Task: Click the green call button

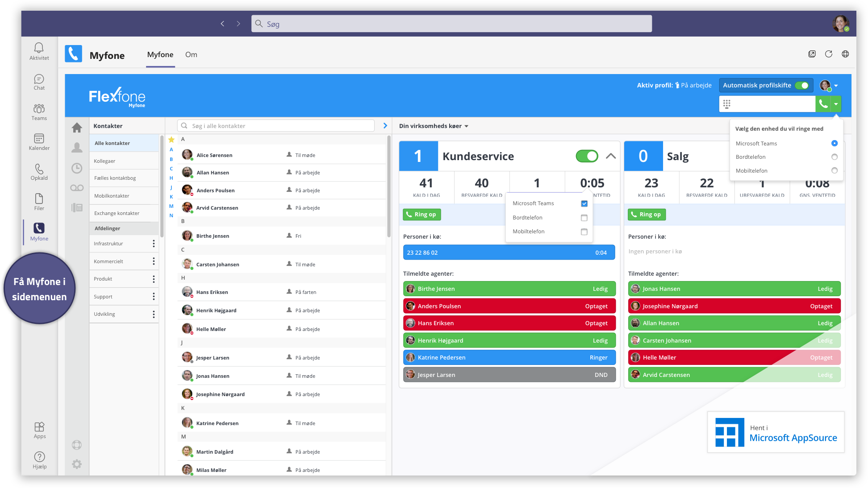Action: pyautogui.click(x=823, y=104)
